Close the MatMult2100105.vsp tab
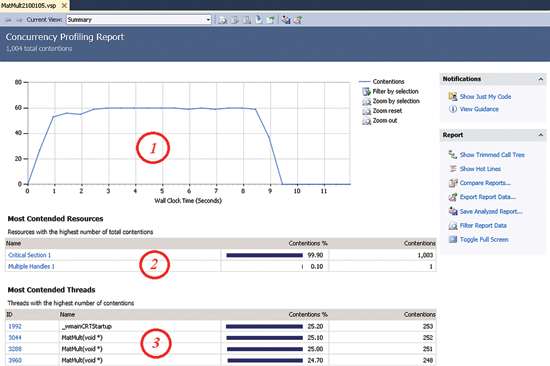Screen dimensions: 550x366 coord(64,5)
